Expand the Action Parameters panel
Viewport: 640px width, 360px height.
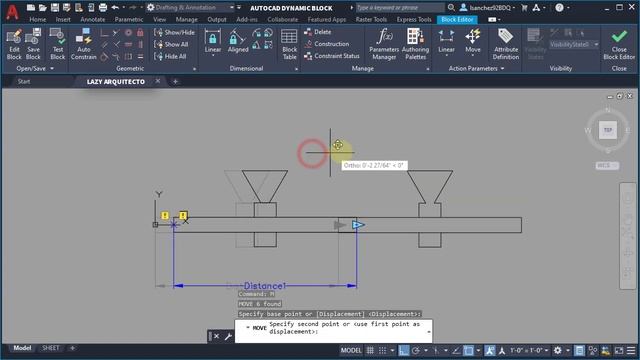(x=476, y=69)
